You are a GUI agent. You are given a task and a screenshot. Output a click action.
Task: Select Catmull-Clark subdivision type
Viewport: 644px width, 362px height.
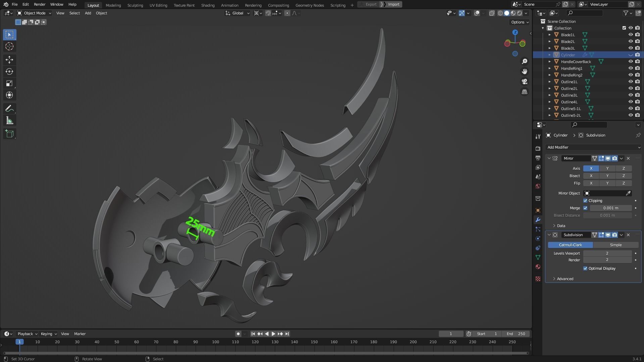(570, 245)
